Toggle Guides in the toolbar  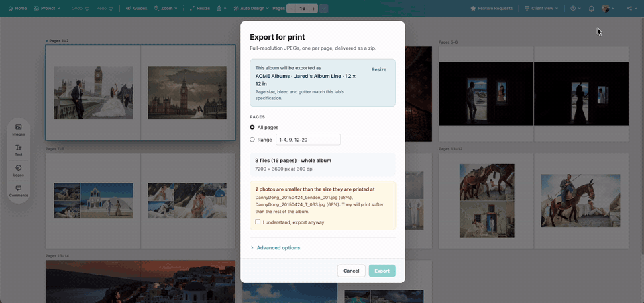point(136,8)
